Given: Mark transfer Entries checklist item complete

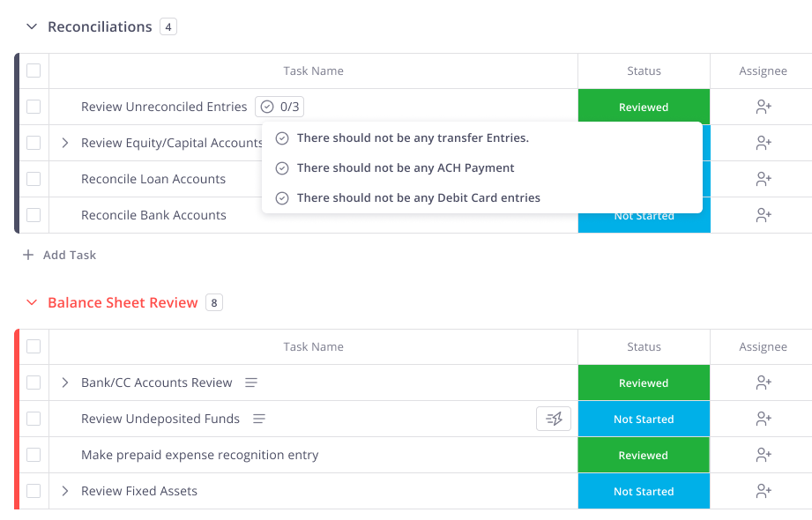Looking at the screenshot, I should coord(282,138).
